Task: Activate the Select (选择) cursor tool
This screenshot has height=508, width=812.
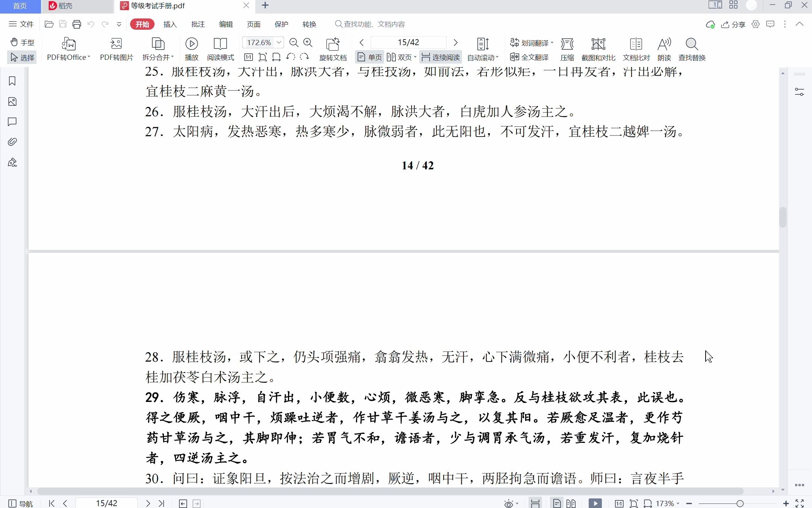Action: pos(22,58)
